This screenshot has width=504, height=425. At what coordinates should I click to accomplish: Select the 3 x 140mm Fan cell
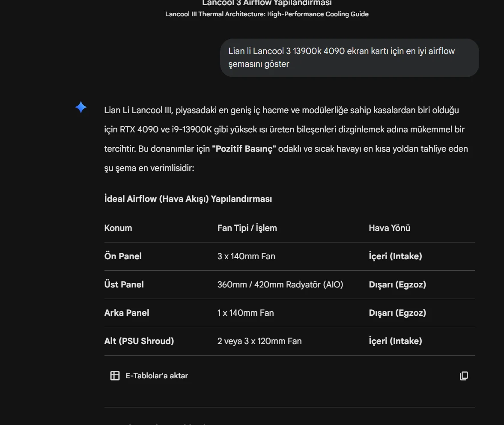tap(246, 256)
